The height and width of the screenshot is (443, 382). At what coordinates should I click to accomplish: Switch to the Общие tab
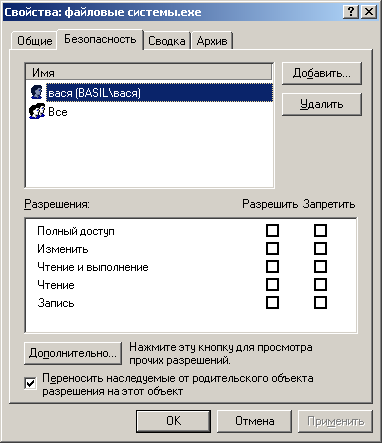click(x=34, y=41)
